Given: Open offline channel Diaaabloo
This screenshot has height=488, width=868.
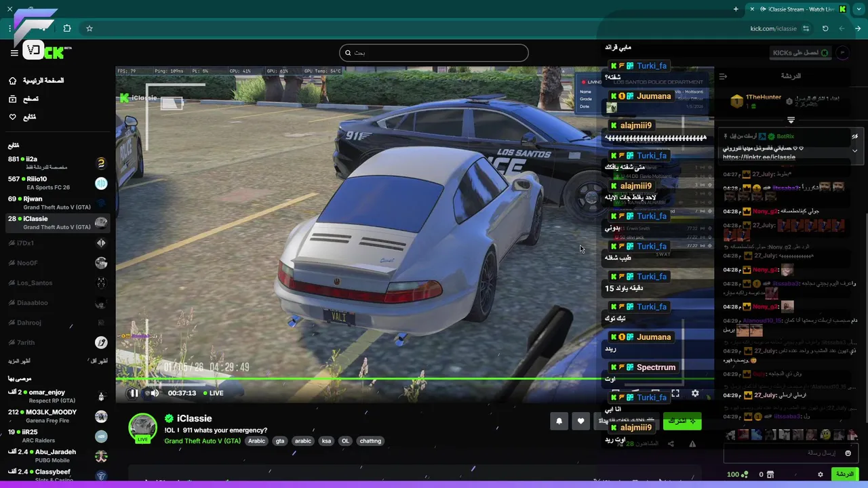Looking at the screenshot, I should pos(58,303).
